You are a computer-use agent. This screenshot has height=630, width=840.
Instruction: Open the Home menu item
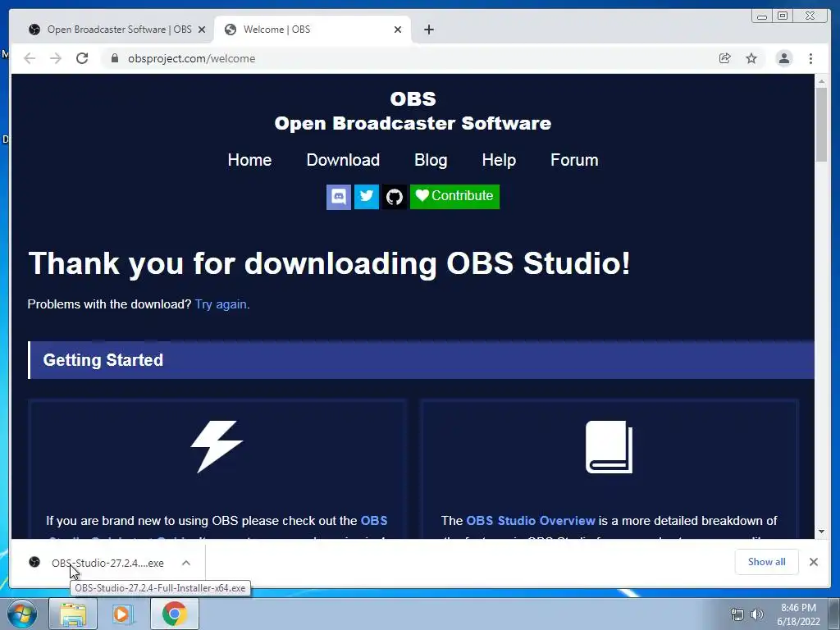[249, 160]
